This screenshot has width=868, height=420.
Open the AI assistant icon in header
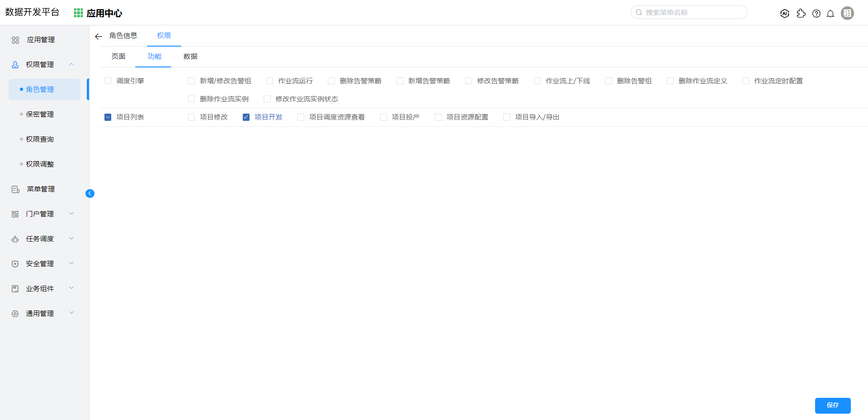785,14
